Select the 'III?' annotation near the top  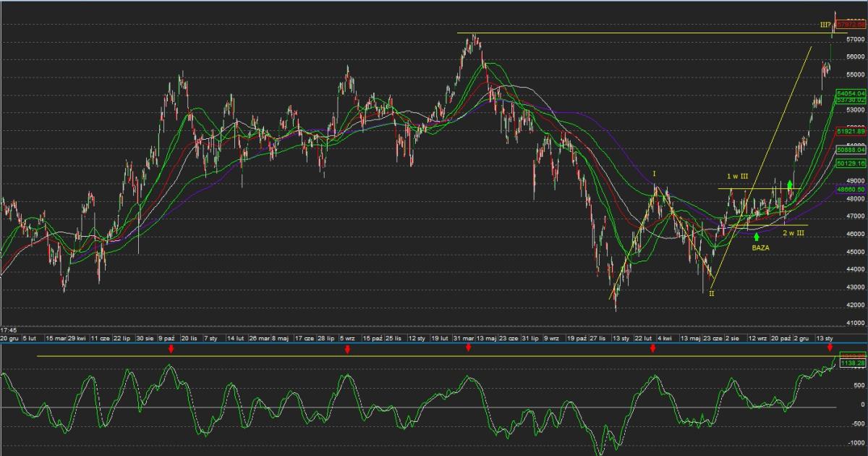point(825,25)
